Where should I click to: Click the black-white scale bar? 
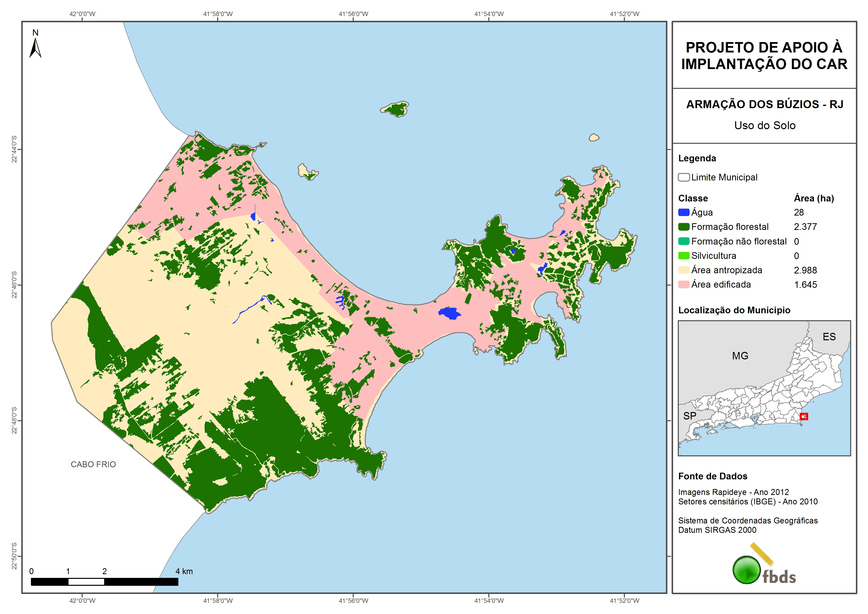click(104, 582)
